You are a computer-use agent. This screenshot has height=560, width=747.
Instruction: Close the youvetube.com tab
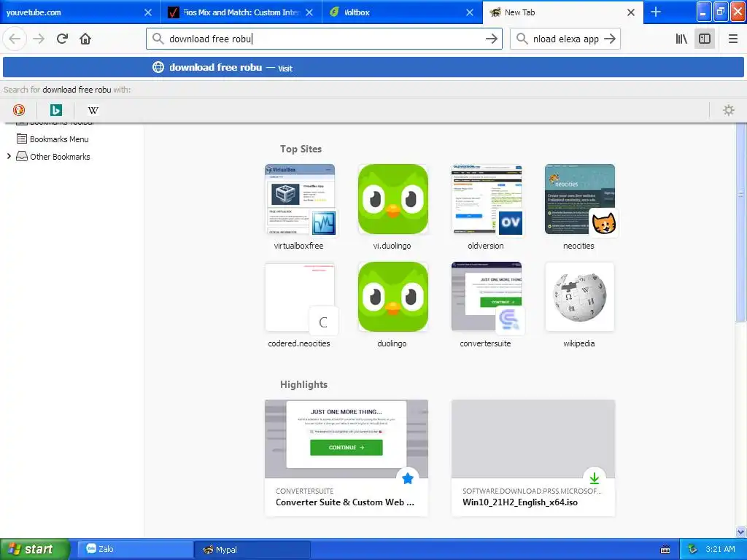[148, 12]
